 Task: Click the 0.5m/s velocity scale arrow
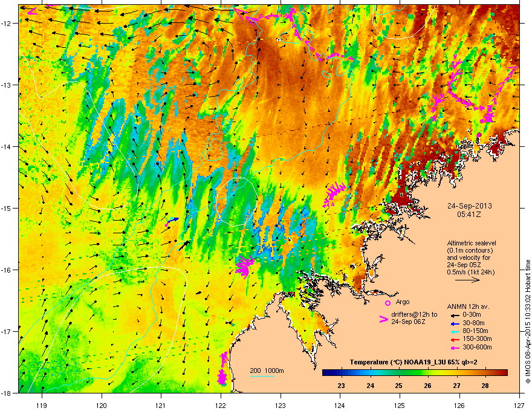(x=467, y=280)
